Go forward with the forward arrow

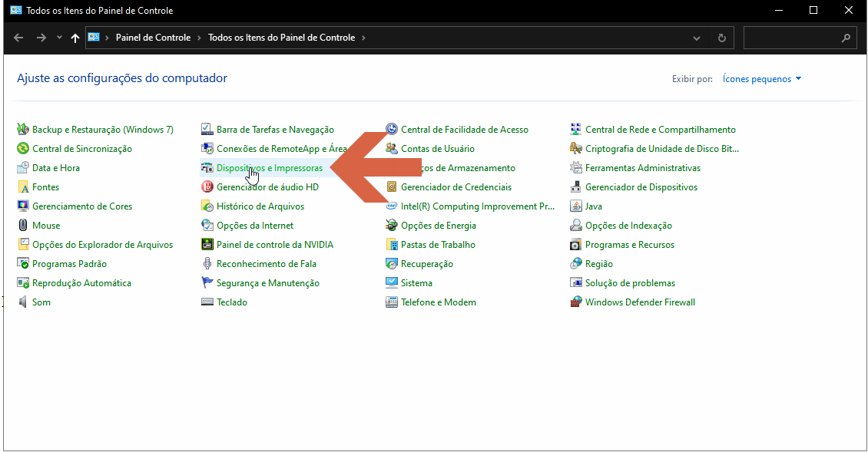tap(41, 38)
